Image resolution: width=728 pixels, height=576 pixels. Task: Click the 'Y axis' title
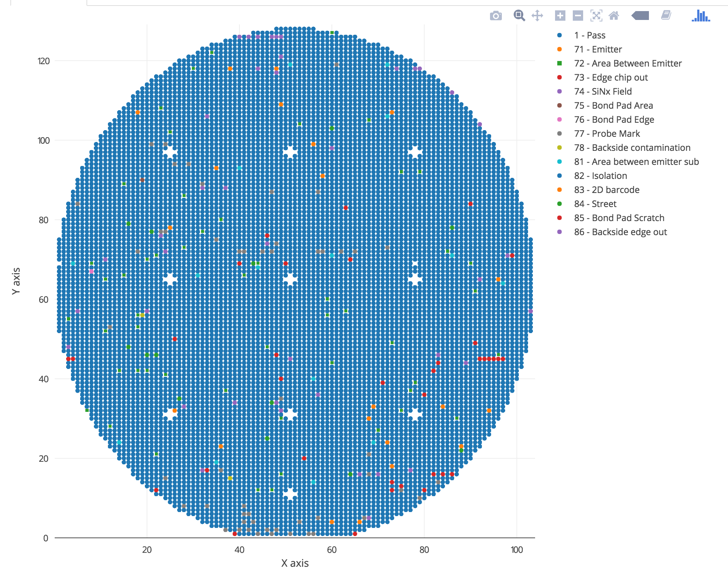click(16, 281)
